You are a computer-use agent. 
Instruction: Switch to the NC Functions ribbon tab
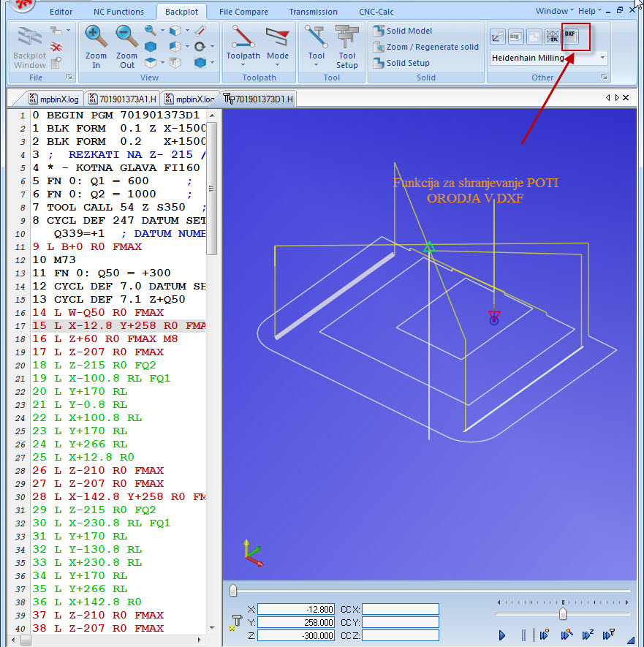(119, 12)
